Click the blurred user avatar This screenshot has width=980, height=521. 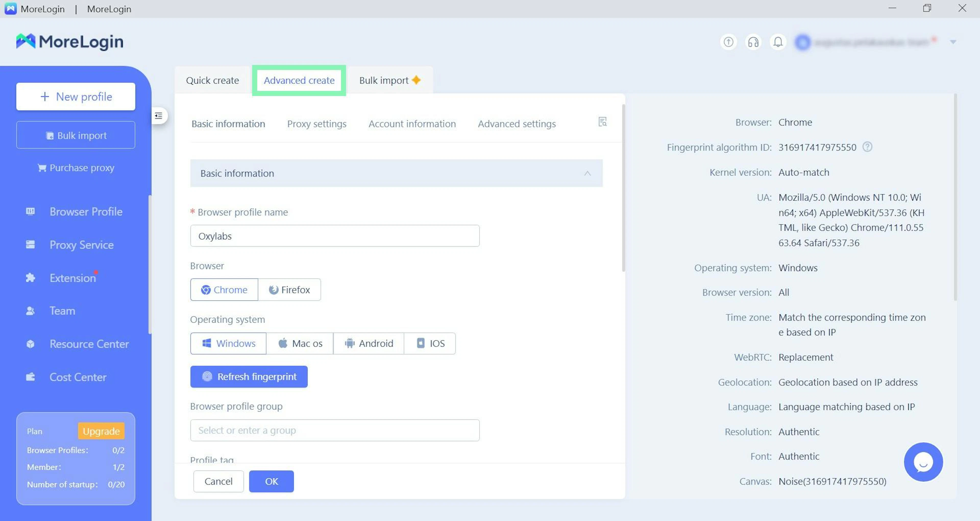click(803, 42)
